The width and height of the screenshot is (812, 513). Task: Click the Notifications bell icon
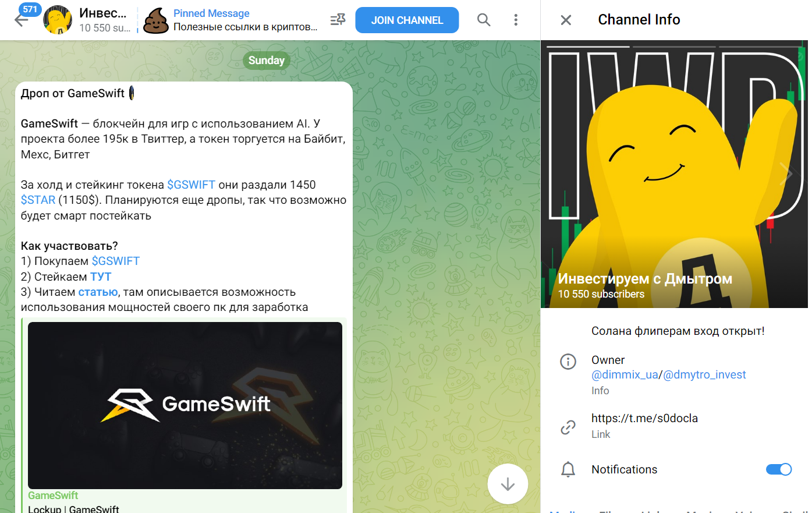click(x=568, y=469)
